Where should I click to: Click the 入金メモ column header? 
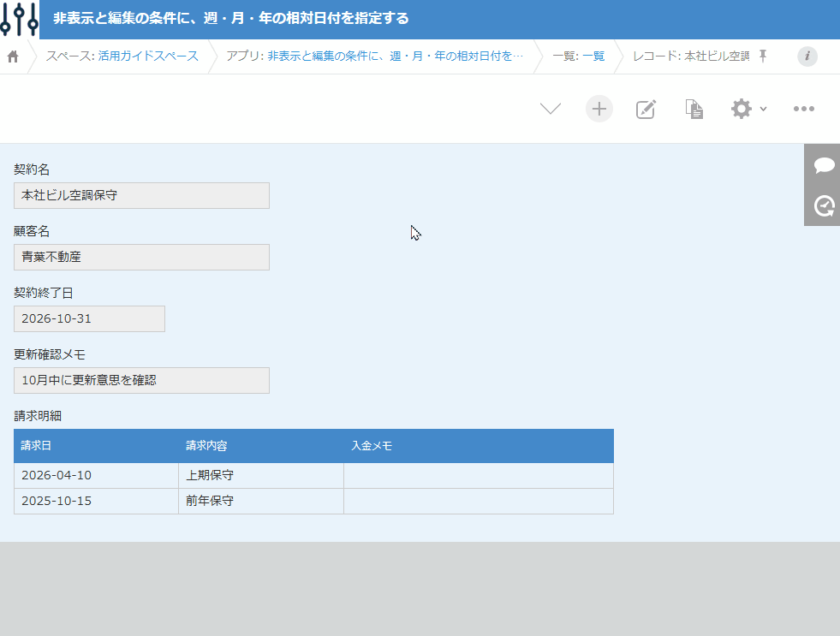[x=479, y=445]
